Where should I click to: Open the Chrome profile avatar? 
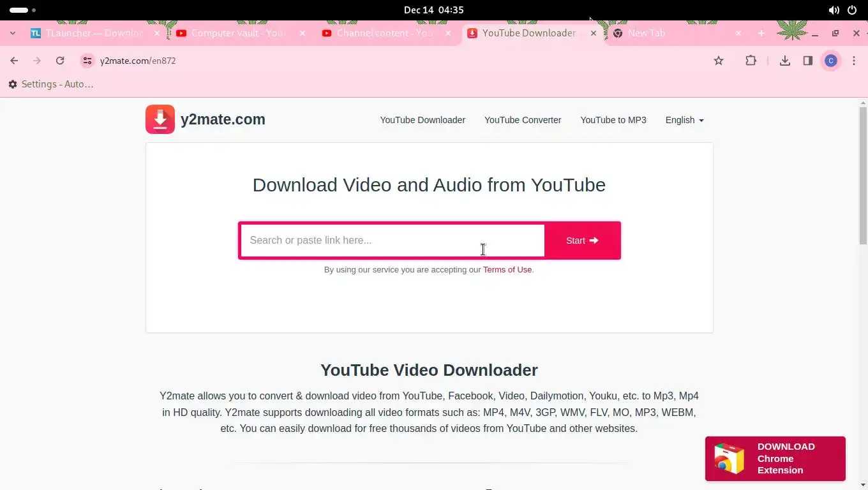point(831,61)
